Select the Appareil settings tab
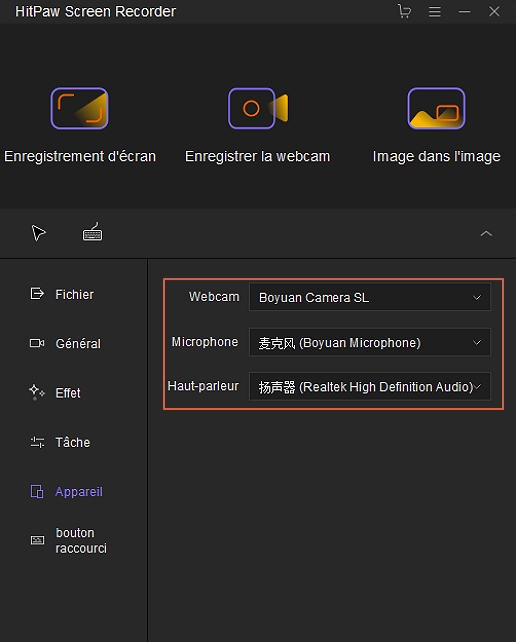The image size is (516, 642). tap(67, 491)
